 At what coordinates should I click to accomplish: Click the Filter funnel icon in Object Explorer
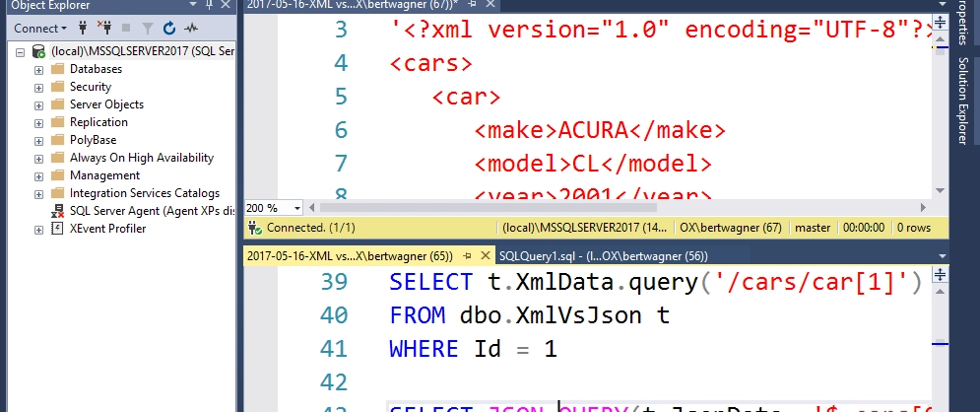tap(148, 29)
